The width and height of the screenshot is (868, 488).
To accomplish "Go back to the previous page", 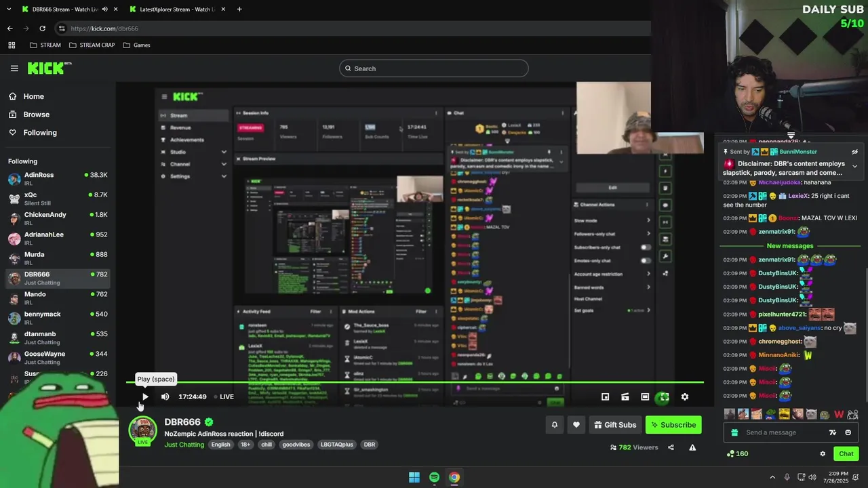I will click(x=9, y=28).
